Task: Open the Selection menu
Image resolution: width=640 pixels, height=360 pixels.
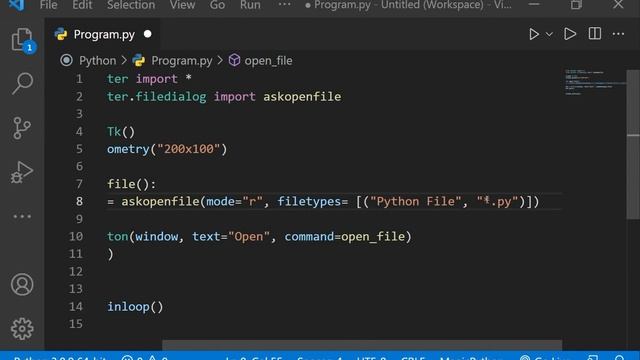Action: 131,5
